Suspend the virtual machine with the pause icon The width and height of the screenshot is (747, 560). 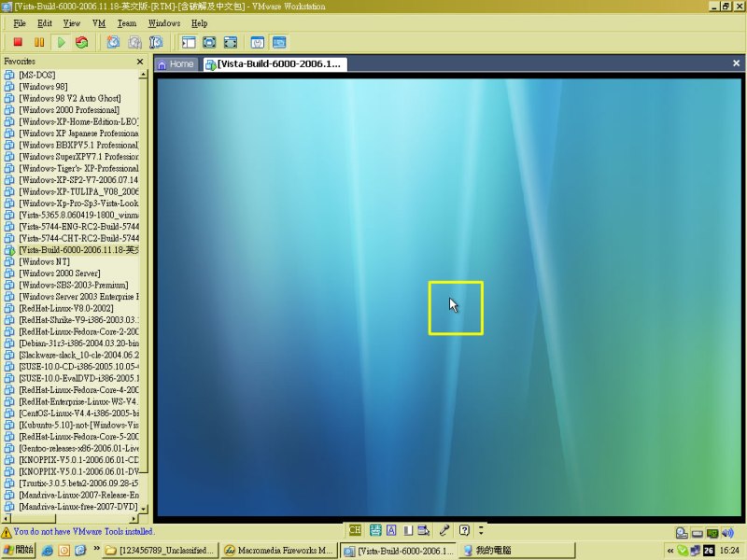pos(39,42)
